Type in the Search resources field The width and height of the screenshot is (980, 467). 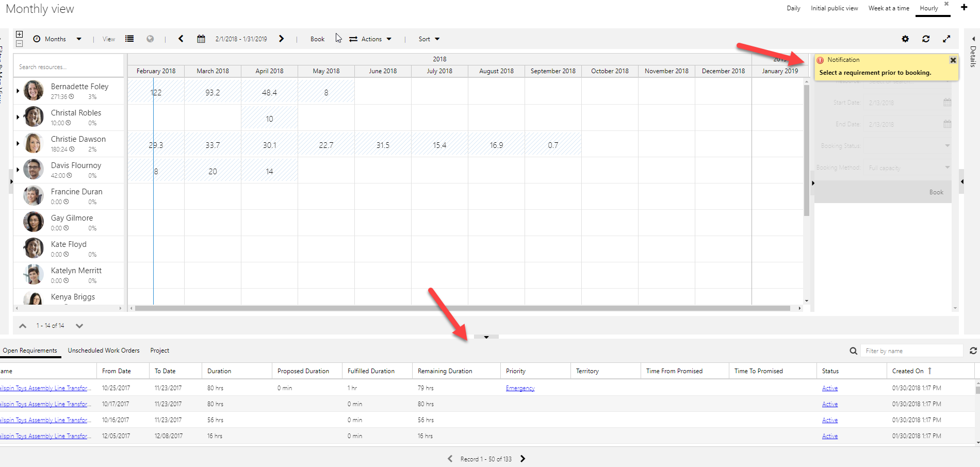[69, 67]
